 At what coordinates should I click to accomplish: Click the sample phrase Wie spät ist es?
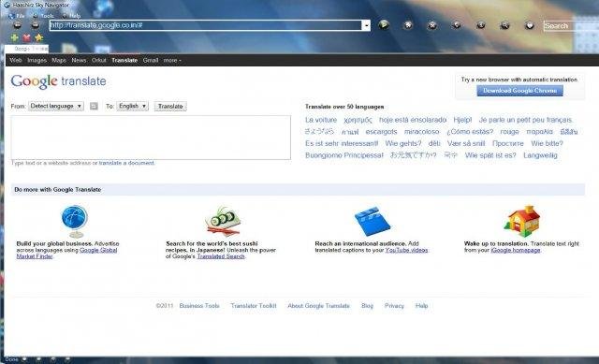(490, 155)
